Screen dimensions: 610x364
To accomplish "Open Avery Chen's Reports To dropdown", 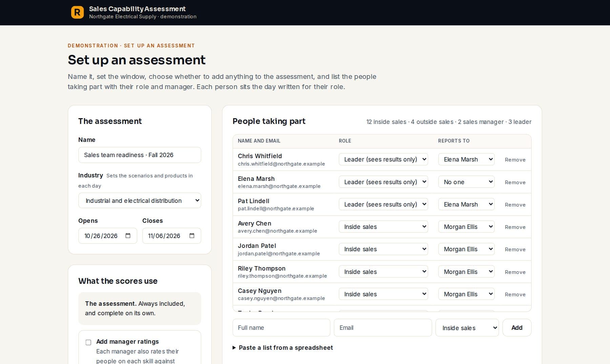I will click(466, 227).
